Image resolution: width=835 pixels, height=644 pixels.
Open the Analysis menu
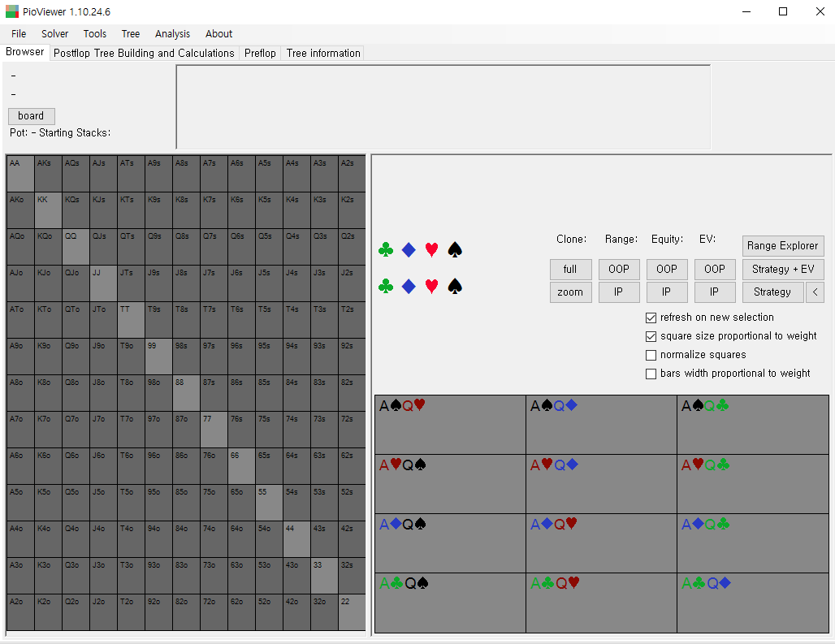[172, 33]
